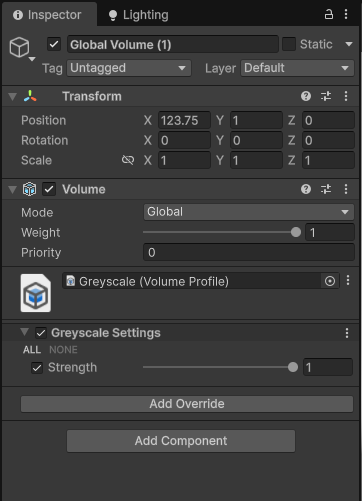This screenshot has height=501, width=362.
Task: Click the GameObject cube icon picker
Action: [19, 47]
